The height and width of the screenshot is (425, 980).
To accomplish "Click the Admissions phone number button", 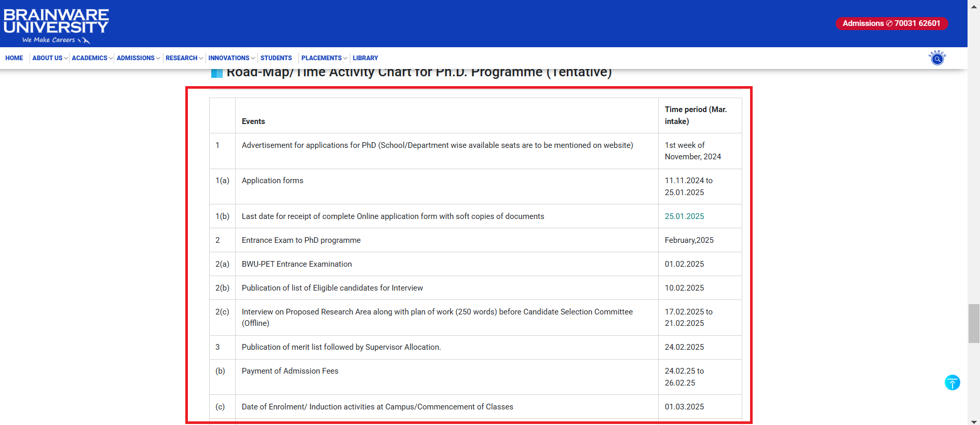I will click(891, 23).
